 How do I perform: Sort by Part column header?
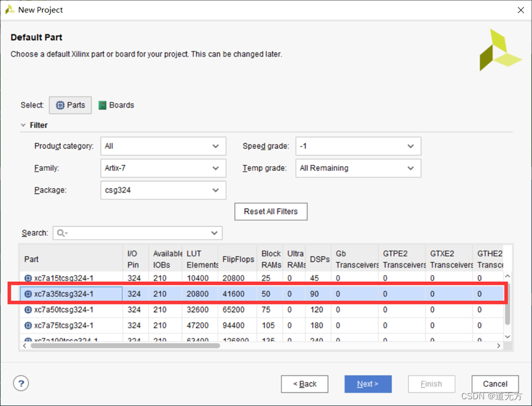click(71, 259)
